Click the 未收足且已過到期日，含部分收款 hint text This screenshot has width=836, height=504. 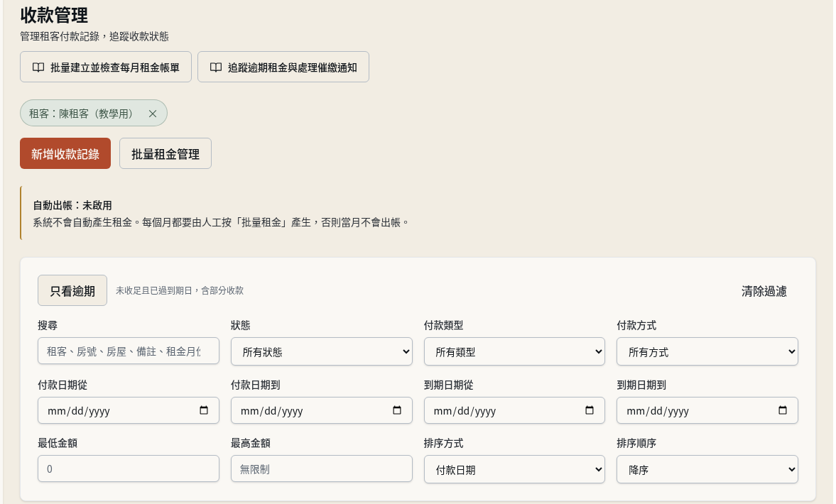coord(180,290)
